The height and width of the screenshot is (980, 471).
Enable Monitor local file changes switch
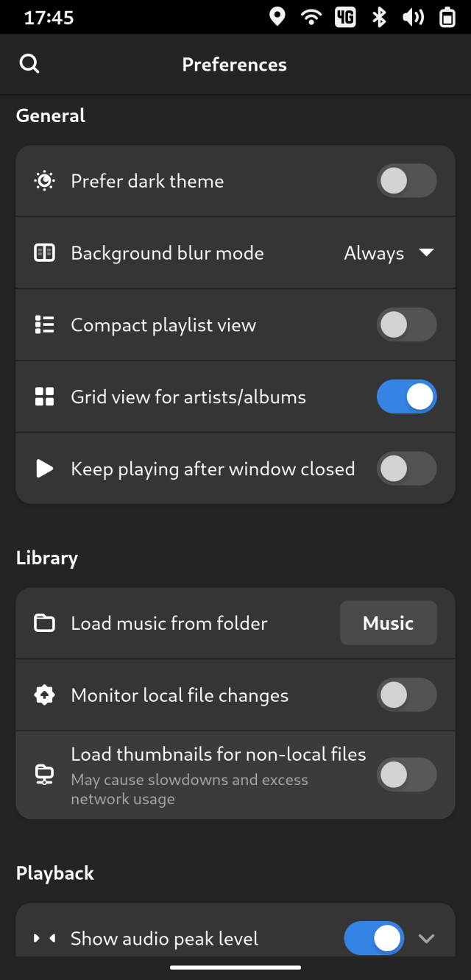click(x=406, y=695)
